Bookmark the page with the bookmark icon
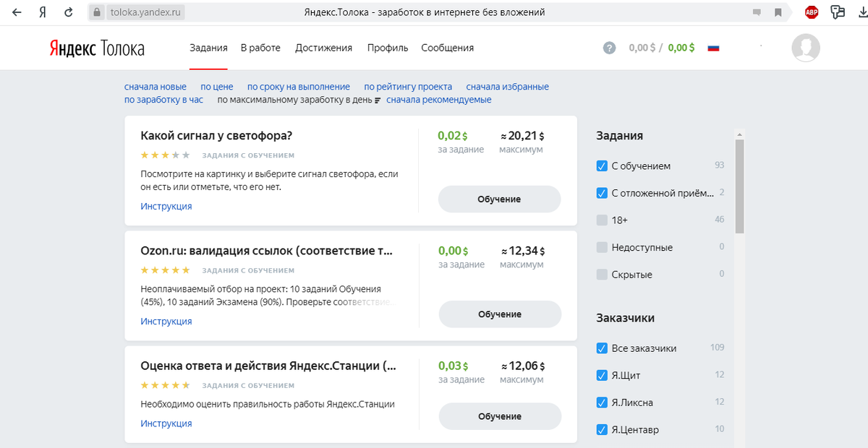Image resolution: width=868 pixels, height=448 pixels. tap(778, 12)
